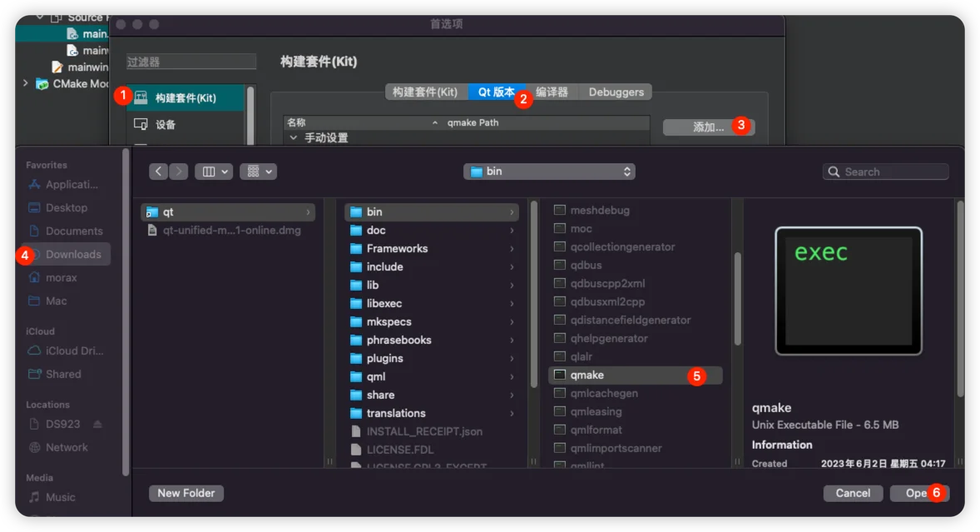Click the New Folder button
Image resolution: width=980 pixels, height=532 pixels.
186,493
